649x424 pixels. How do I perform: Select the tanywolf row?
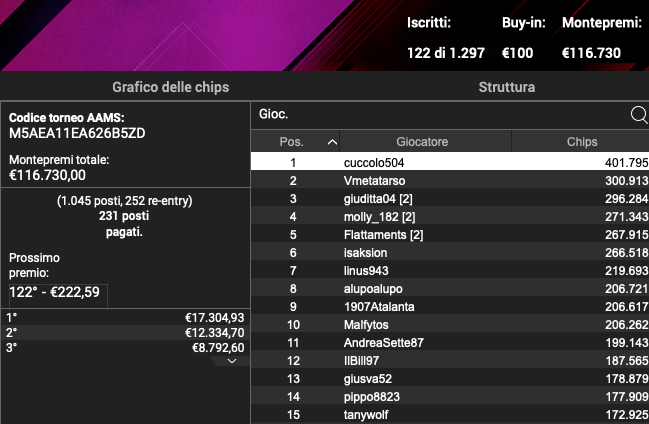(x=449, y=414)
